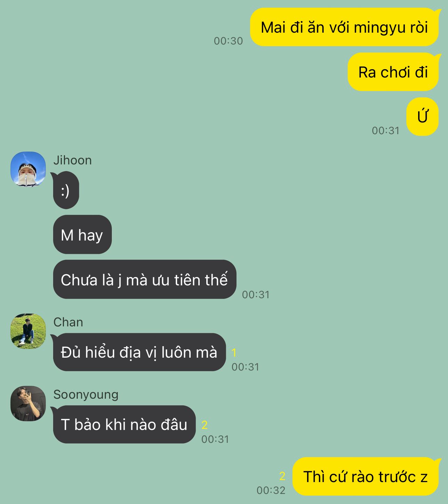
Task: Select the "Mai đi ăn với mingyu ròi" message
Action: 345,27
